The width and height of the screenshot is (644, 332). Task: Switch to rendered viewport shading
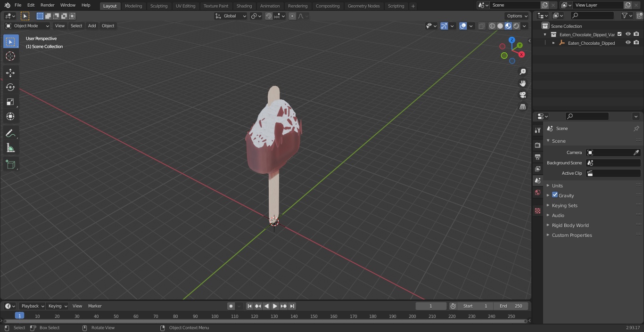[x=516, y=26]
